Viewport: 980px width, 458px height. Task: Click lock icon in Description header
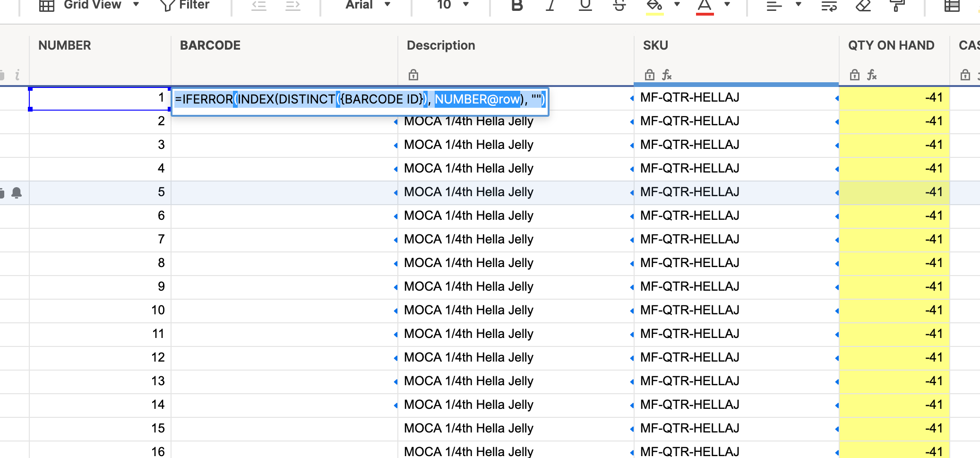pyautogui.click(x=413, y=75)
